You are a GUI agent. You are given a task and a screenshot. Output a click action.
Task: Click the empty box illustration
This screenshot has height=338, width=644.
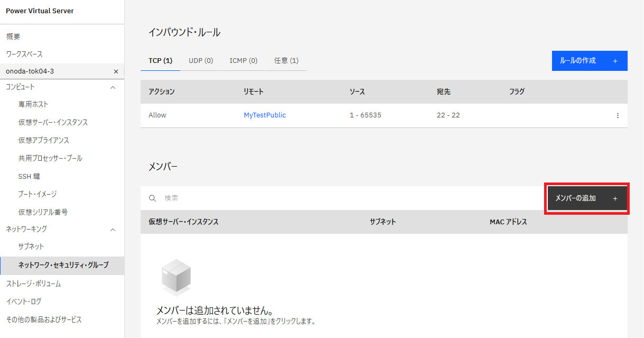[x=176, y=277]
